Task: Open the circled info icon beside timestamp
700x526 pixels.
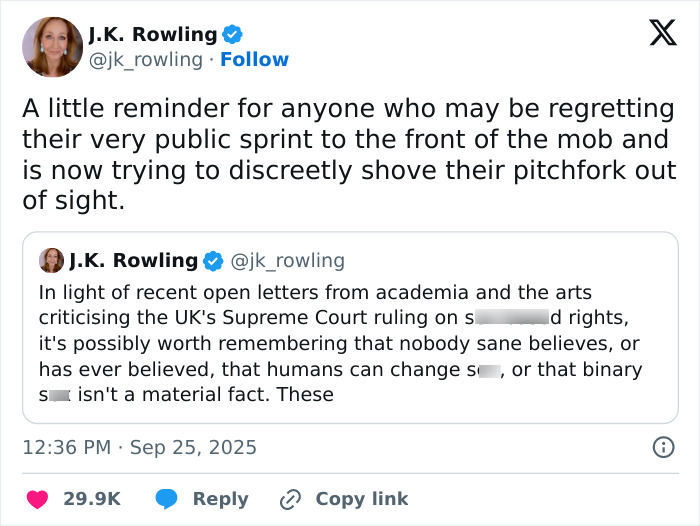Action: (x=662, y=447)
